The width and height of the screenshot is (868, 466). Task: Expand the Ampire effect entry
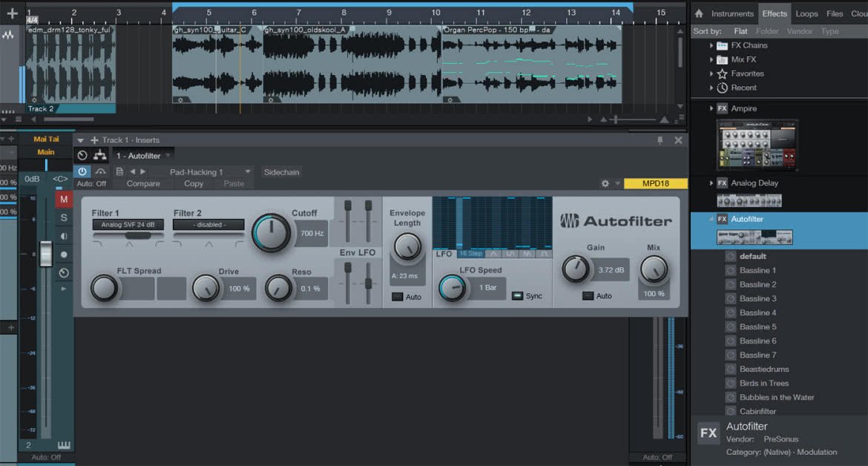(711, 108)
